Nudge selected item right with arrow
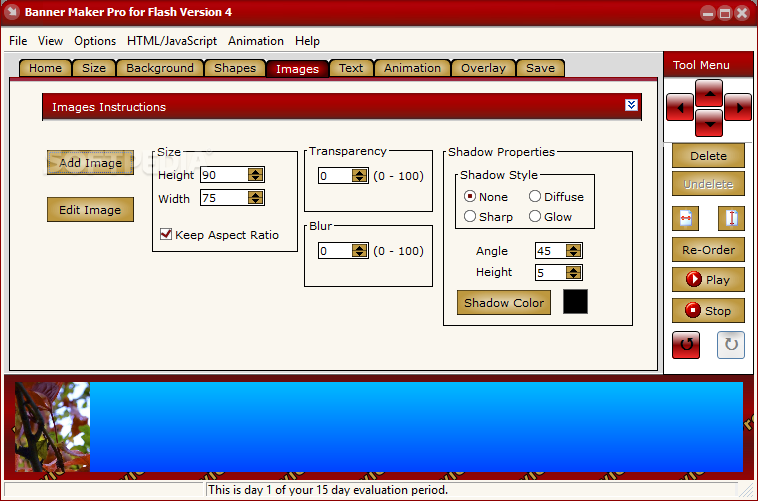The width and height of the screenshot is (758, 501). pos(738,107)
